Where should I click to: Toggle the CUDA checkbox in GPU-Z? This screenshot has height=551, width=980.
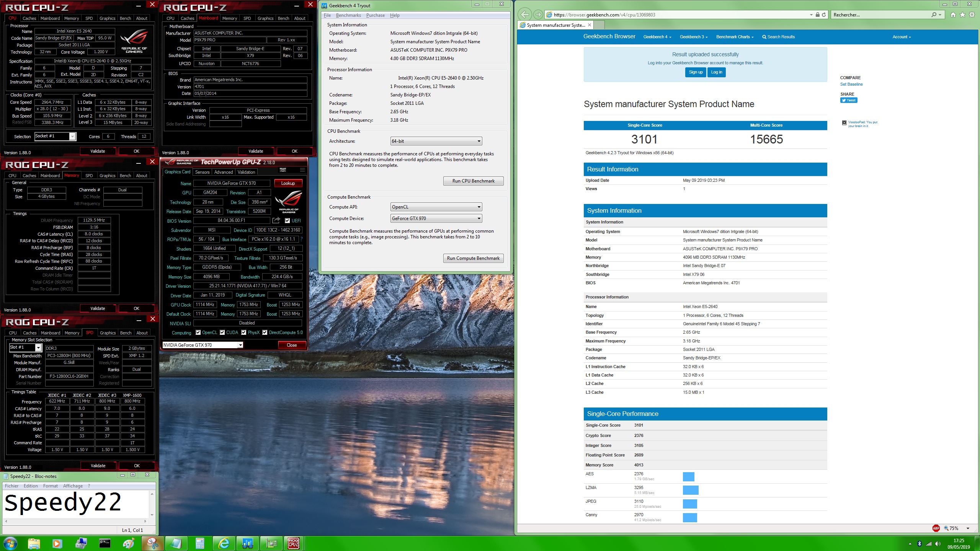tap(222, 333)
